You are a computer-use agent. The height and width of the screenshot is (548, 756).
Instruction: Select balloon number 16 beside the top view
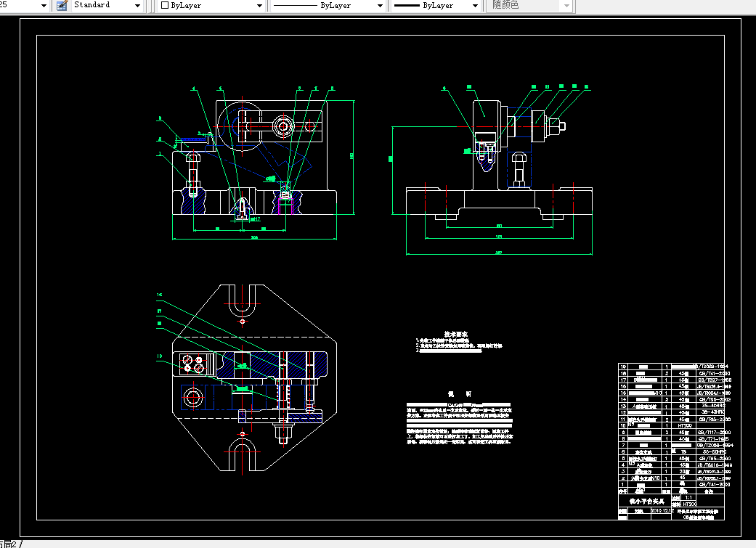159,295
